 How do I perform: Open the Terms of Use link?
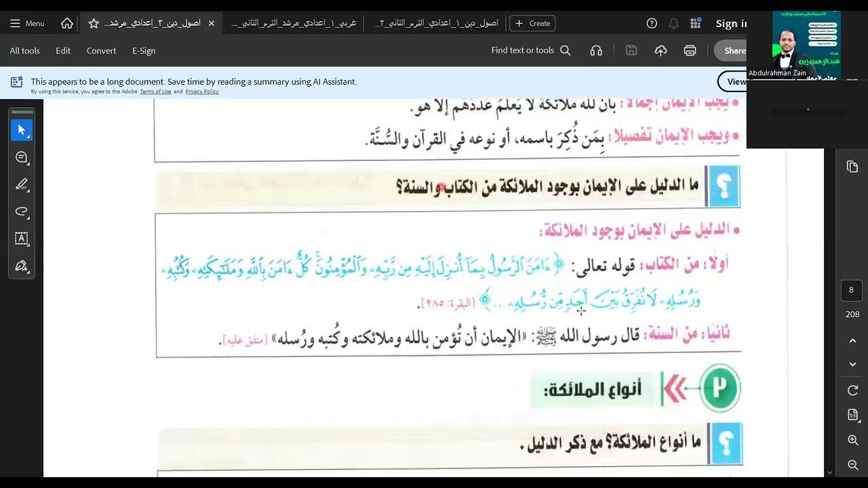tap(155, 91)
